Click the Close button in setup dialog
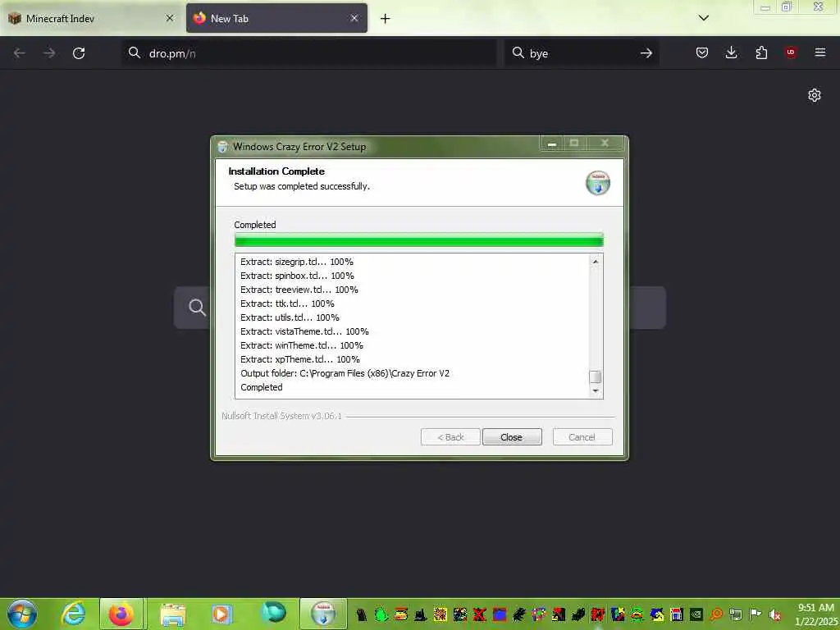 [512, 437]
